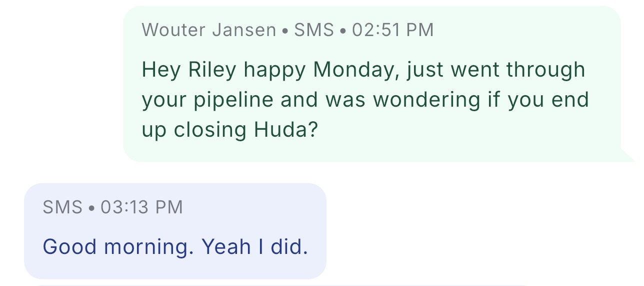The image size is (644, 286).
Task: Click the SMS label on the reply
Action: [x=62, y=207]
